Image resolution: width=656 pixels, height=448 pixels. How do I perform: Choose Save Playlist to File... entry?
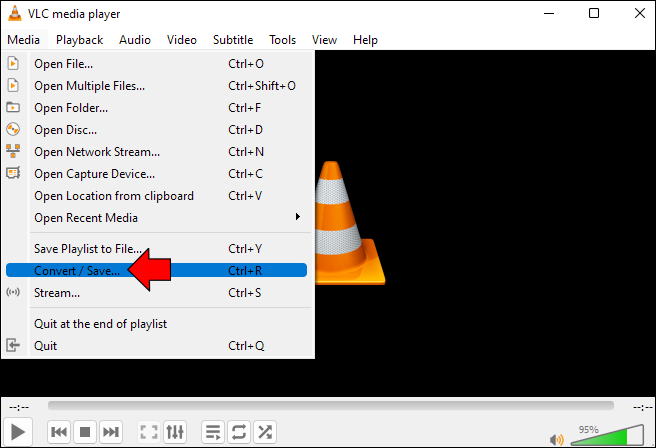pos(156,248)
